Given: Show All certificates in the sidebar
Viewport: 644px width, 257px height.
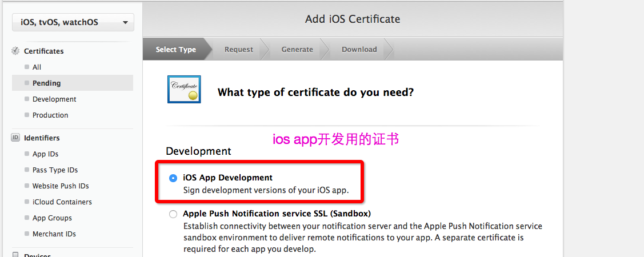Looking at the screenshot, I should [x=37, y=67].
